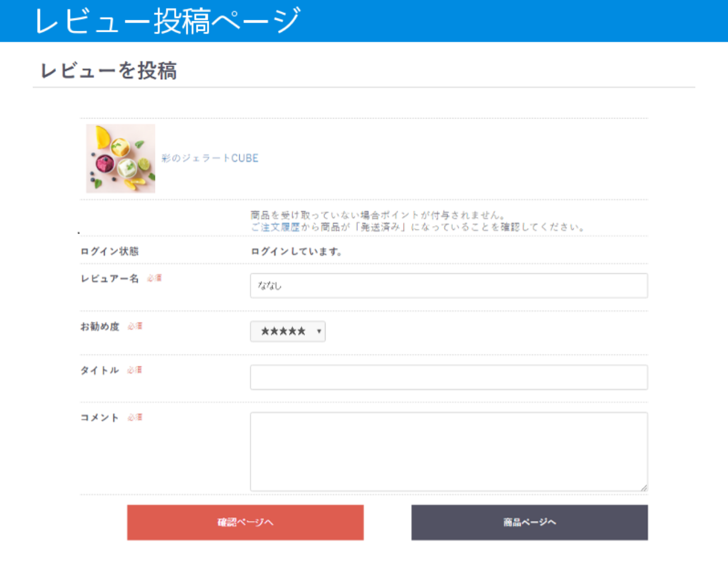Screen dimensions: 728x566
Task: Open the お勧め度 star rating dropdown
Action: [x=287, y=332]
